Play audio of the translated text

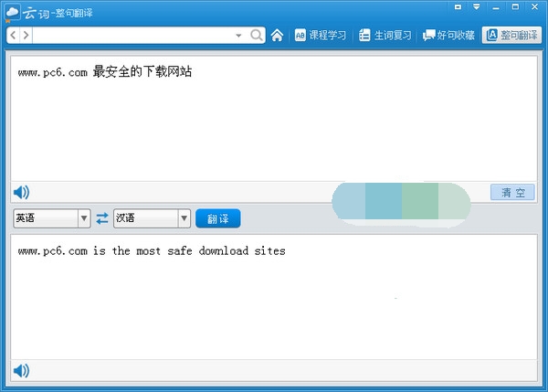tap(21, 370)
